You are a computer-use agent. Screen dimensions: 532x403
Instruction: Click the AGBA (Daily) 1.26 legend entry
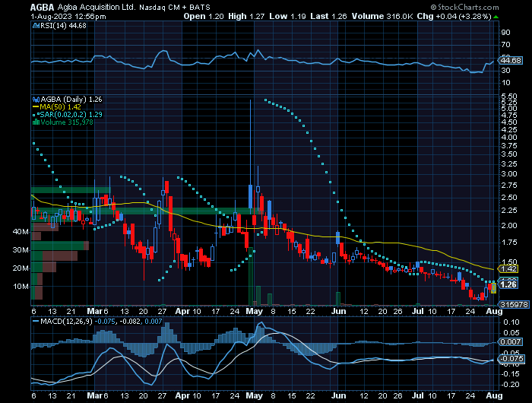pyautogui.click(x=71, y=100)
